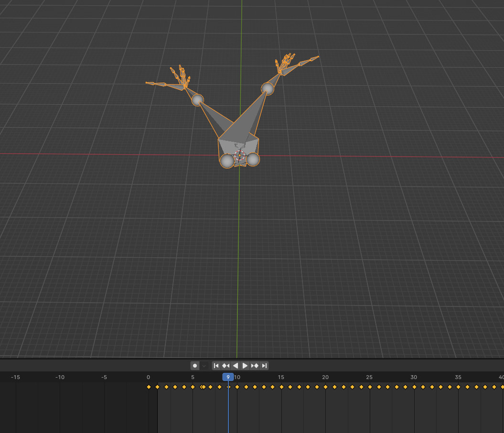Play the animation in reverse

tap(236, 365)
